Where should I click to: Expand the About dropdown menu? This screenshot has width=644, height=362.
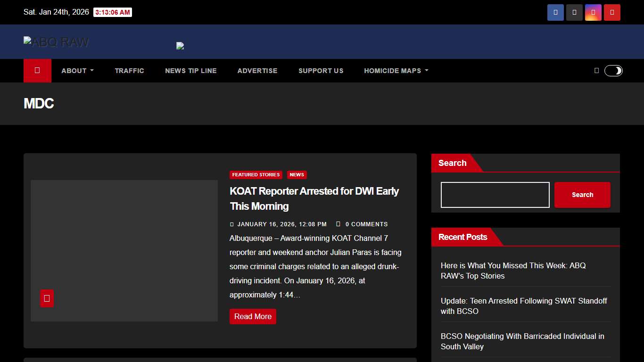pos(77,71)
